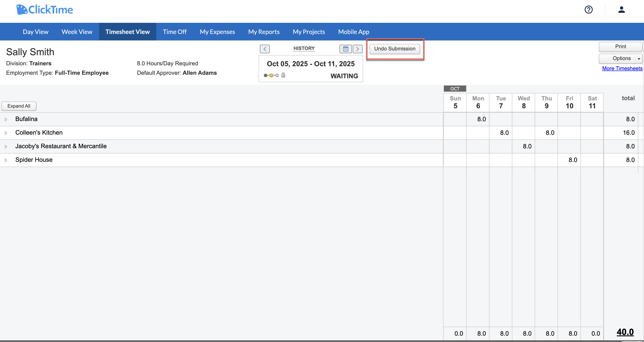Click the OCT month label

[x=455, y=89]
